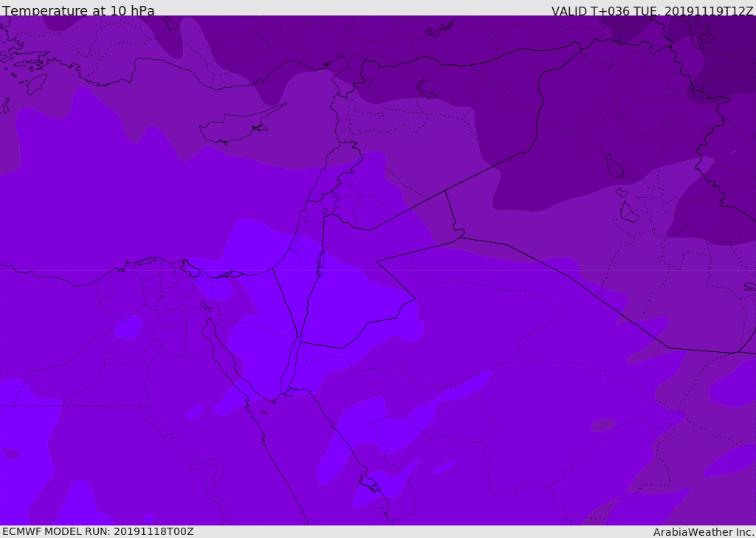Click the 'VALID T+036 TUE. 20191119T12Z' label
756x538 pixels.
point(653,10)
